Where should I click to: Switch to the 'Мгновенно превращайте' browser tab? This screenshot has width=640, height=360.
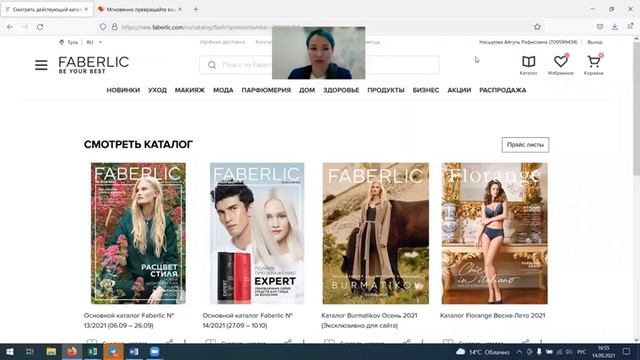pos(141,9)
